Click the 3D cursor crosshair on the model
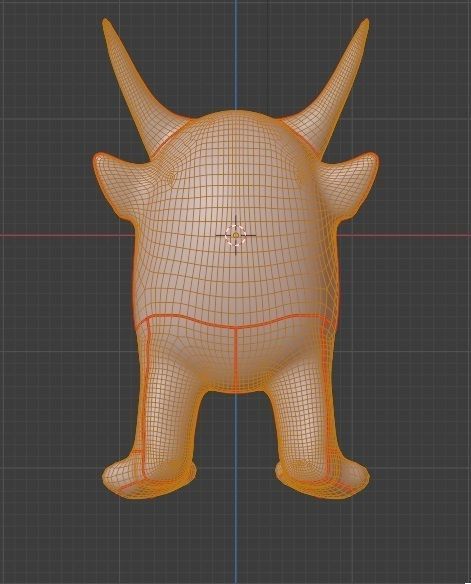The height and width of the screenshot is (584, 471). [x=236, y=235]
